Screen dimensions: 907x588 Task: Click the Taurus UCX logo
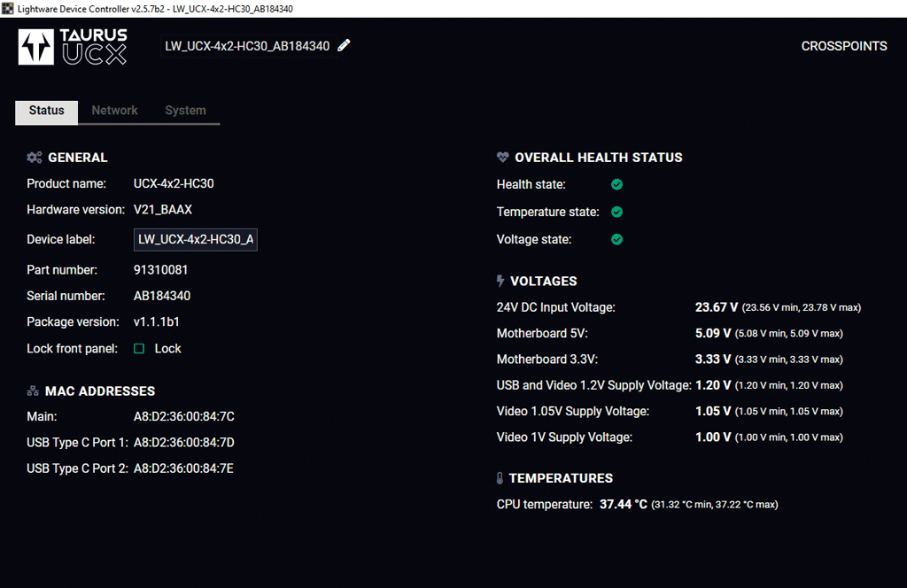[73, 46]
